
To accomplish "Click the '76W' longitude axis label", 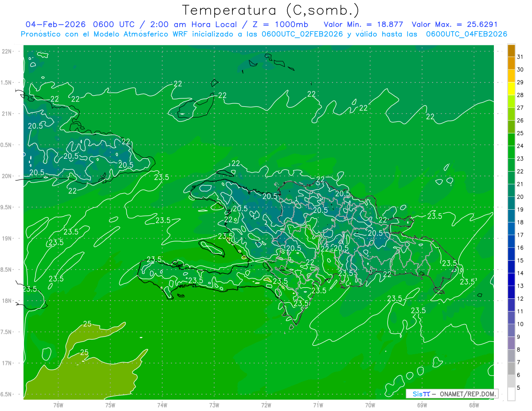I will (x=58, y=405).
